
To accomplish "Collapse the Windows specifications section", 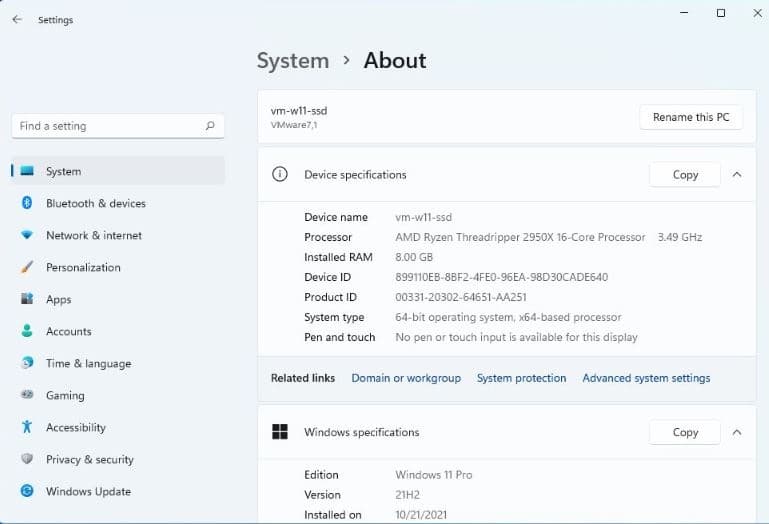I will tap(737, 432).
